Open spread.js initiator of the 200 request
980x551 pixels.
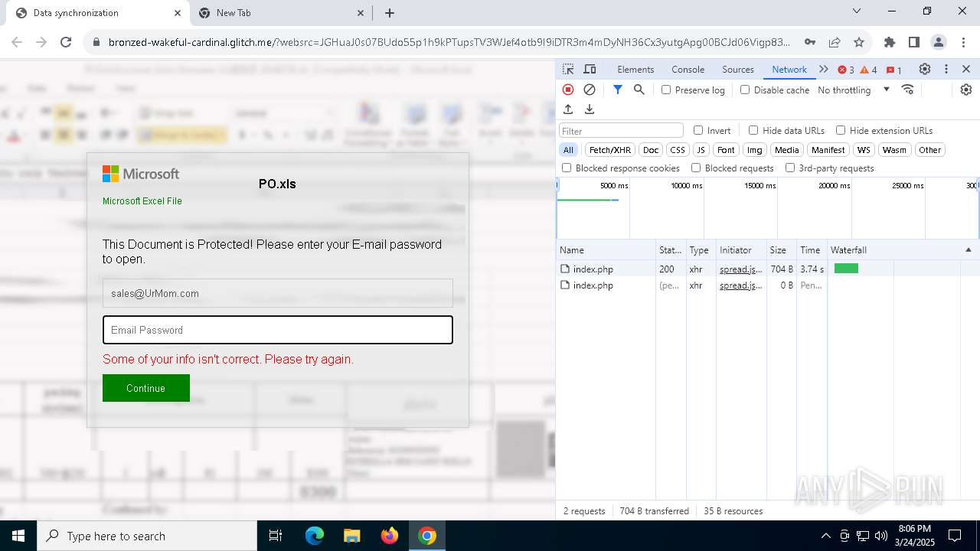(x=740, y=269)
